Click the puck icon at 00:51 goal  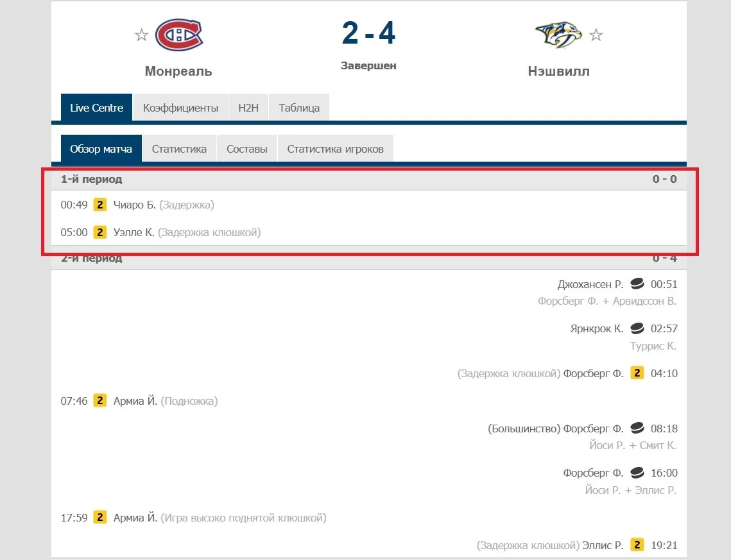(637, 284)
